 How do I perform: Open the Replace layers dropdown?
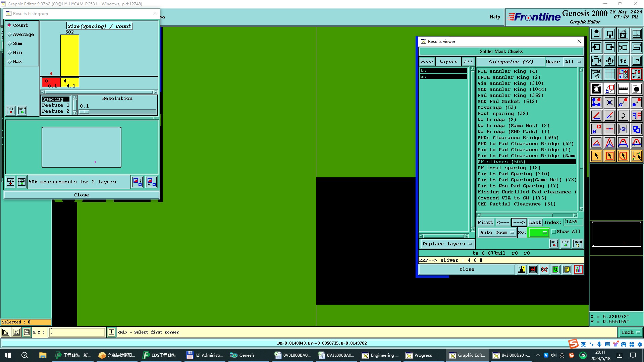447,244
